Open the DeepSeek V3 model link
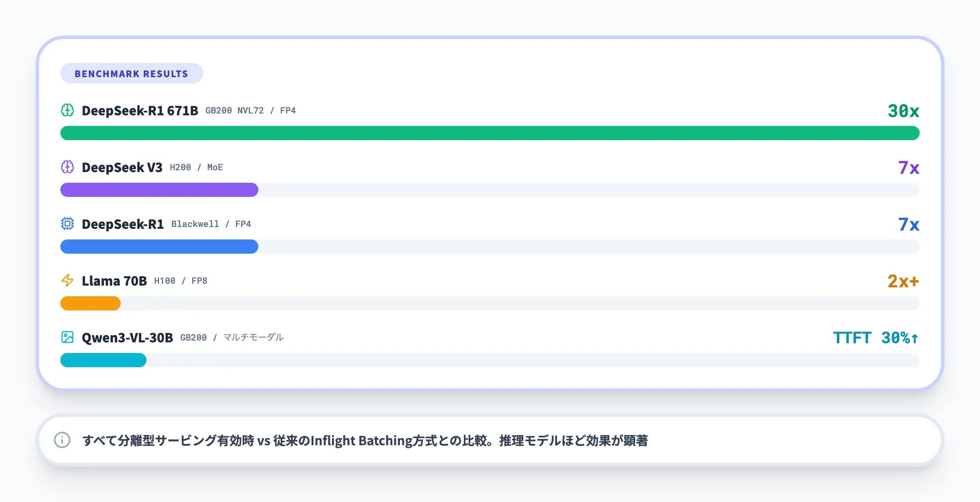The width and height of the screenshot is (980, 502). coord(122,167)
